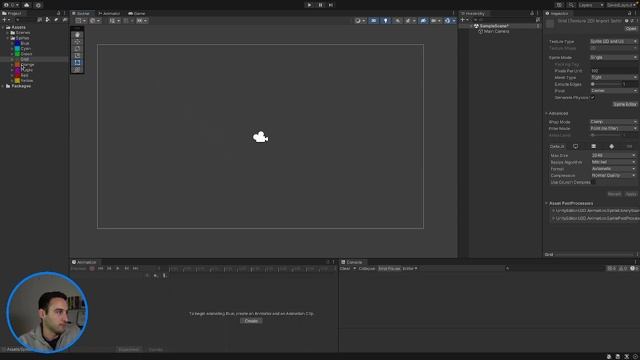Select the Animation tab in bottom panel
Viewport: 640px width, 360px height.
coord(84,262)
